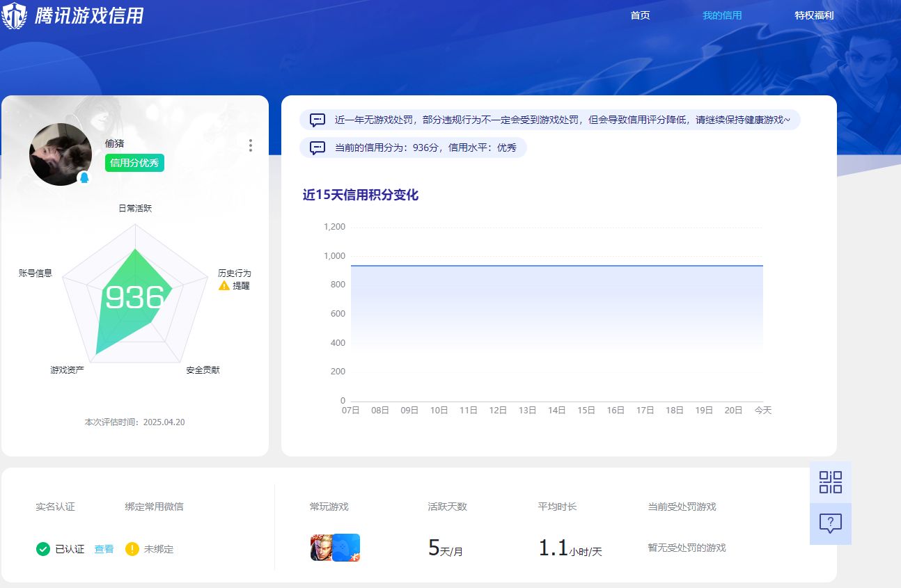
Task: Click the green verified checkmark icon
Action: tap(43, 549)
